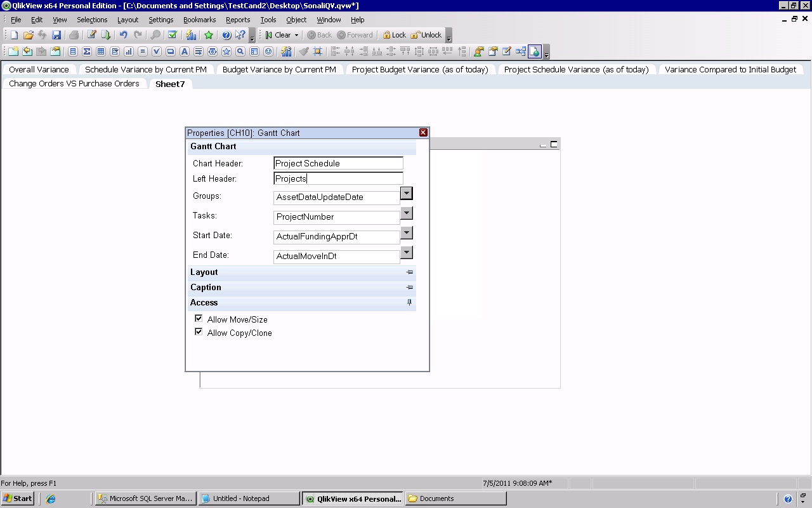Image resolution: width=812 pixels, height=508 pixels.
Task: Create a new Chart object
Action: [x=129, y=52]
